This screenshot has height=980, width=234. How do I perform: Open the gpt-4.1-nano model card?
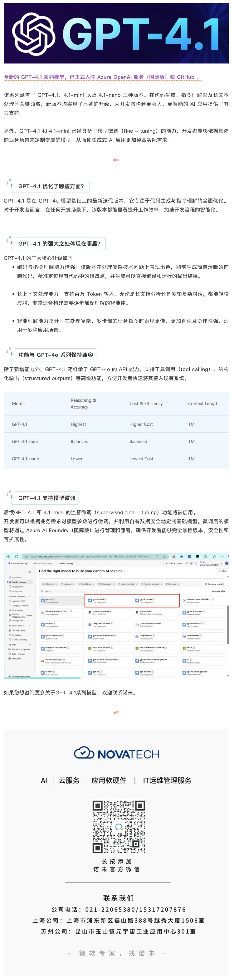pyautogui.click(x=156, y=601)
